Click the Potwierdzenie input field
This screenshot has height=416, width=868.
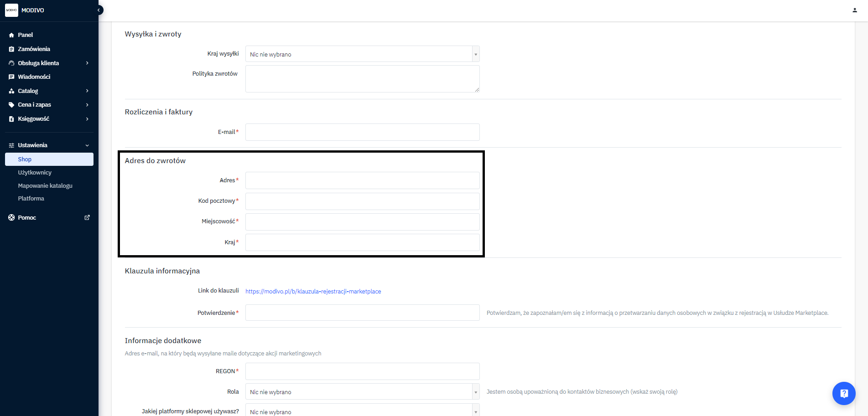tap(362, 313)
